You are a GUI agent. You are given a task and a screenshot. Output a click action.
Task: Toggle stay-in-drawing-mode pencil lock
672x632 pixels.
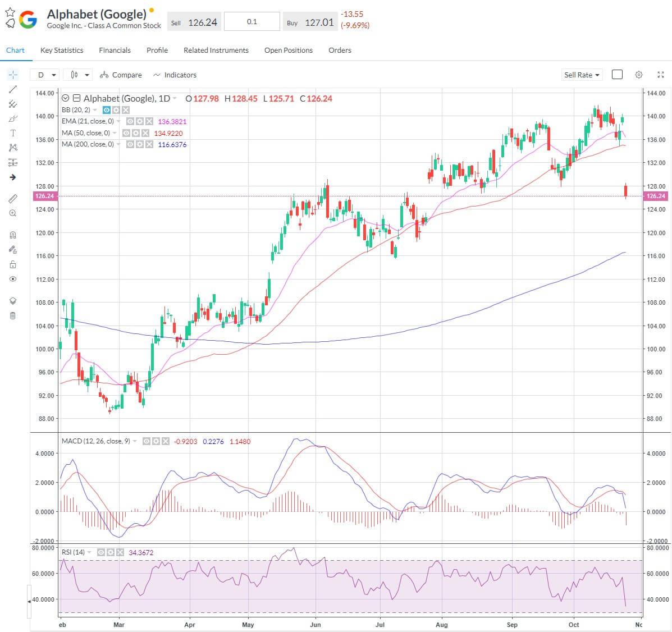(13, 249)
